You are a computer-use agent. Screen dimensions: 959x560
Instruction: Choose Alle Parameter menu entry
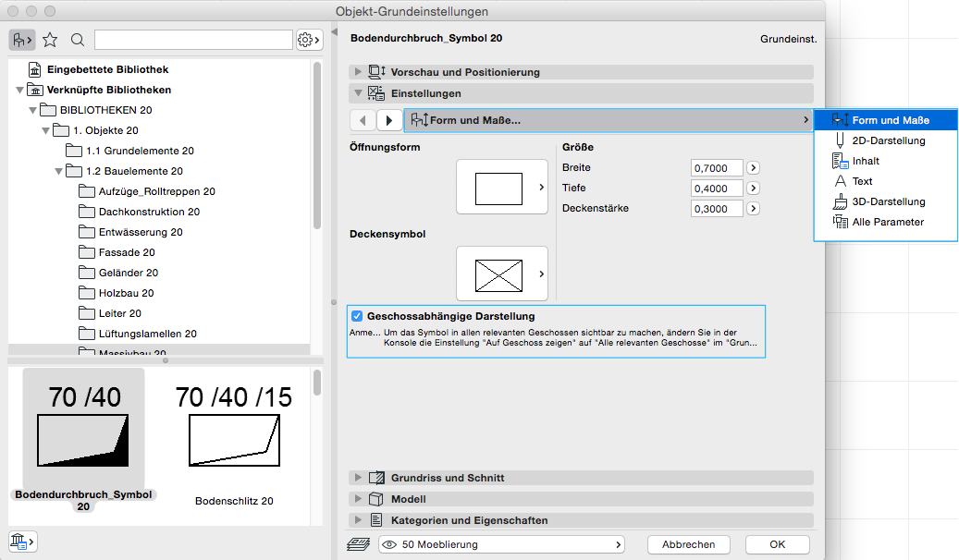pyautogui.click(x=887, y=222)
